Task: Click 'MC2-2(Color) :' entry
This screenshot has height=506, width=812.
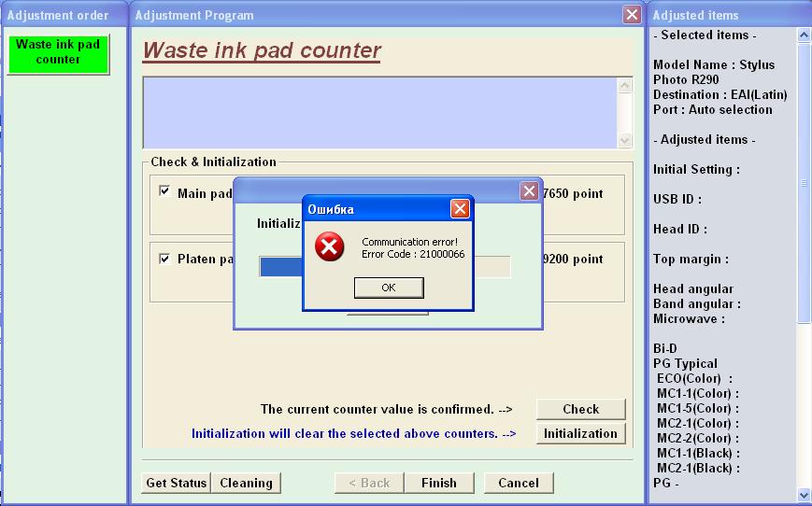Action: pos(698,438)
